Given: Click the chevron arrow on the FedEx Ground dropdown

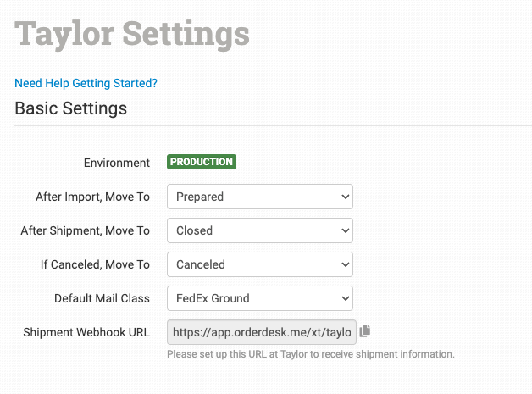Looking at the screenshot, I should (x=345, y=298).
